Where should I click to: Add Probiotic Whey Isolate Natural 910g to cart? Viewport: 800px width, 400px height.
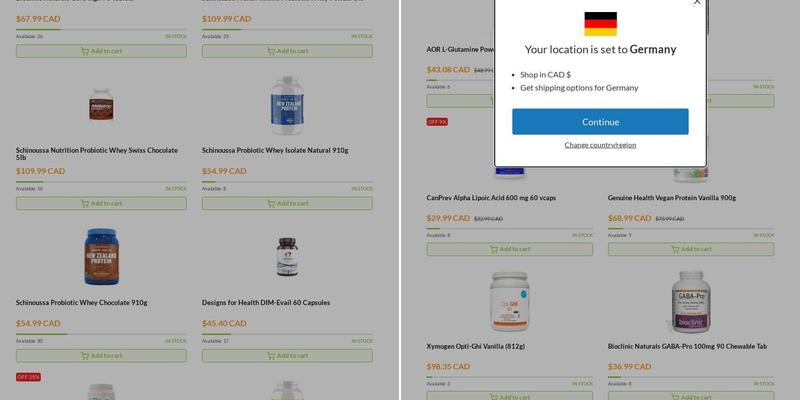287,204
